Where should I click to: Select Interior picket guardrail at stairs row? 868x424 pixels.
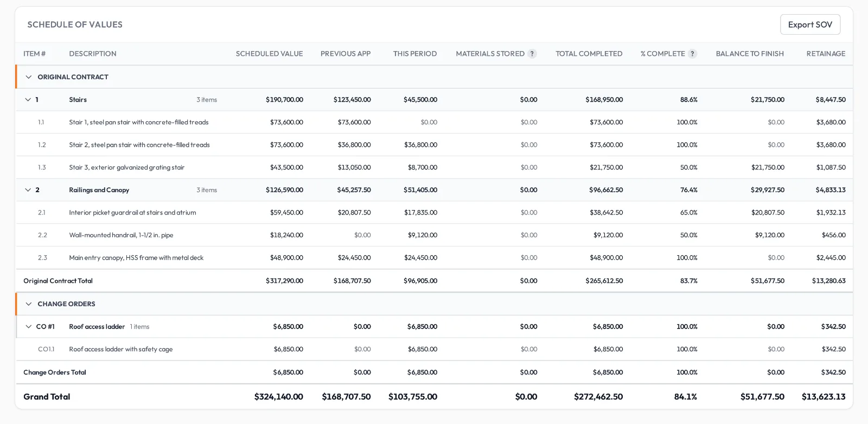[434, 213]
